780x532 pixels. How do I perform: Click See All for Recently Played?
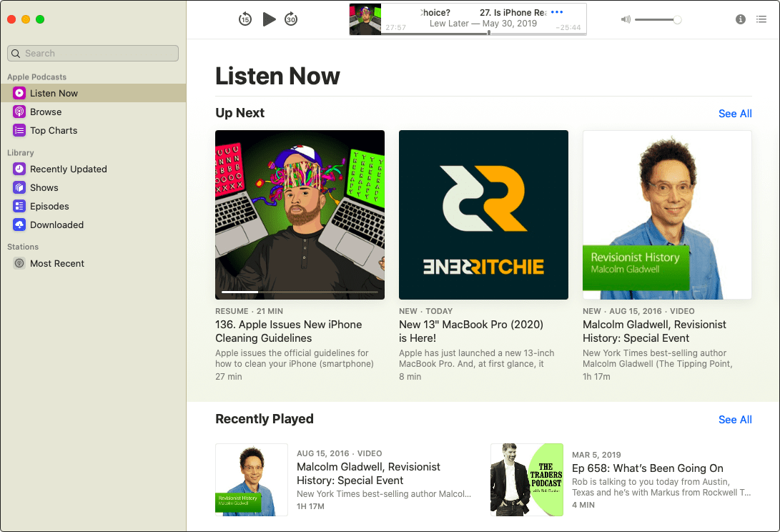(735, 420)
